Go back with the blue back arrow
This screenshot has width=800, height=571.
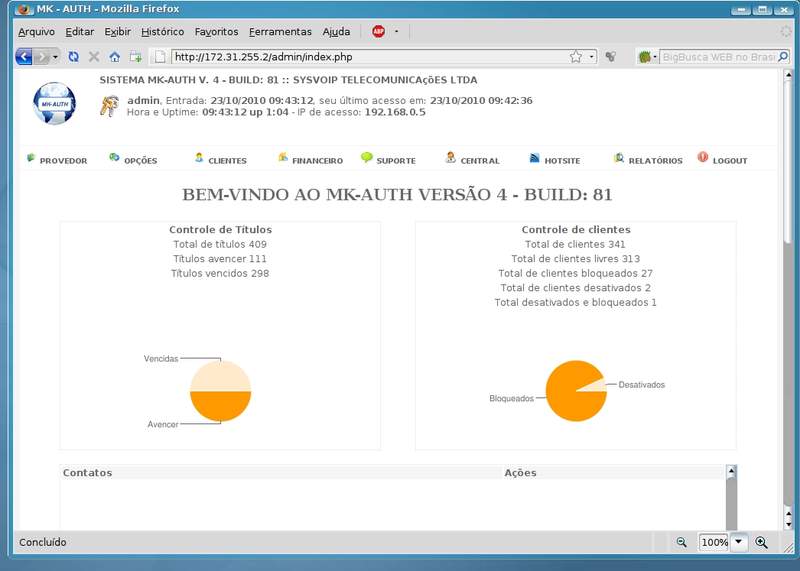tap(24, 57)
